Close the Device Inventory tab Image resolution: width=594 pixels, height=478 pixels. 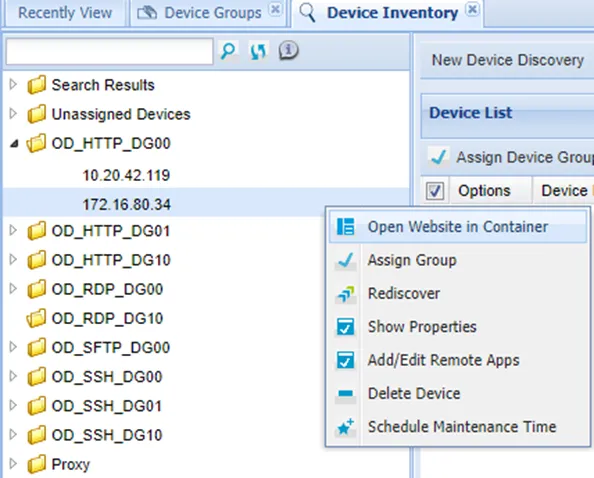coord(472,9)
